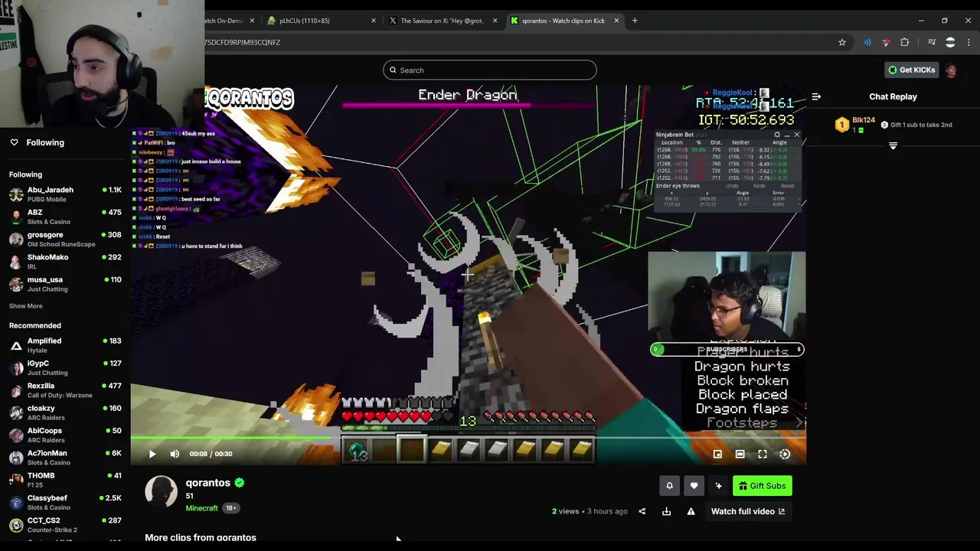
Task: Open a new browser tab
Action: (635, 21)
